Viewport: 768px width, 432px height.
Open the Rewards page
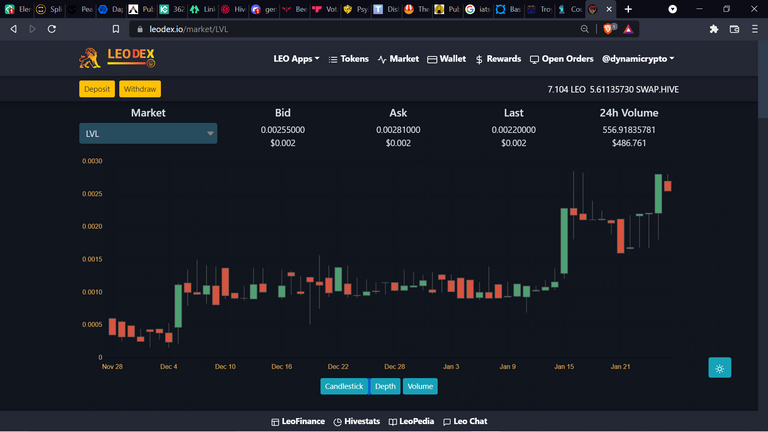pos(498,59)
